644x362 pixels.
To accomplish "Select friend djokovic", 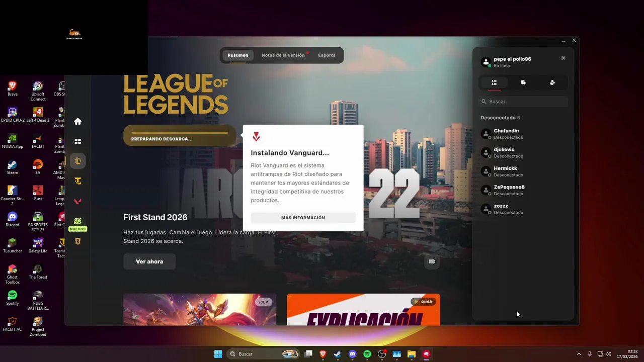I will tap(523, 152).
